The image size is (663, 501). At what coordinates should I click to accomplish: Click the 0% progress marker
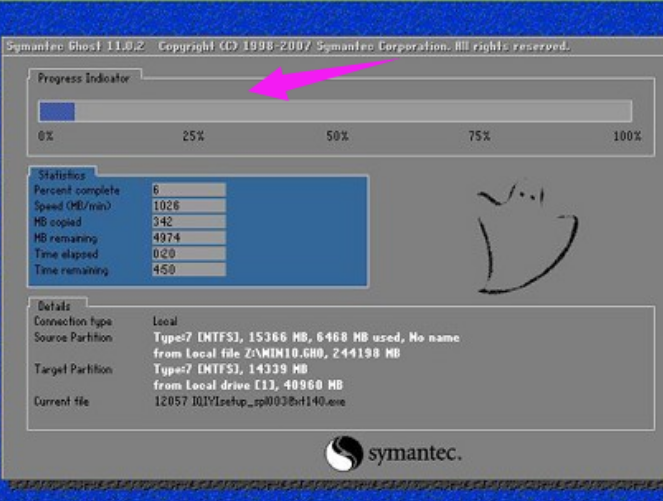pyautogui.click(x=46, y=136)
